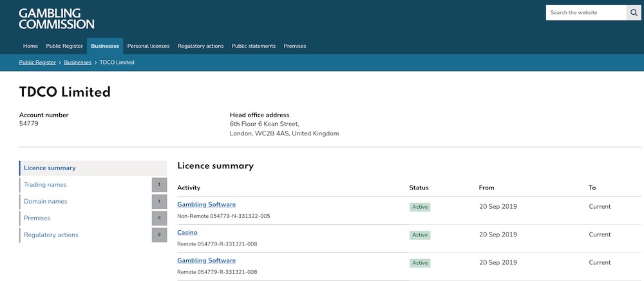The image size is (644, 281).
Task: Open Remote Gambling Software licence link
Action: point(207,260)
